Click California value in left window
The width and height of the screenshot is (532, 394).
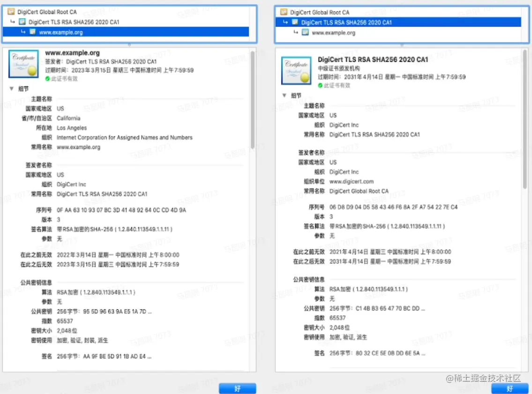pyautogui.click(x=68, y=119)
